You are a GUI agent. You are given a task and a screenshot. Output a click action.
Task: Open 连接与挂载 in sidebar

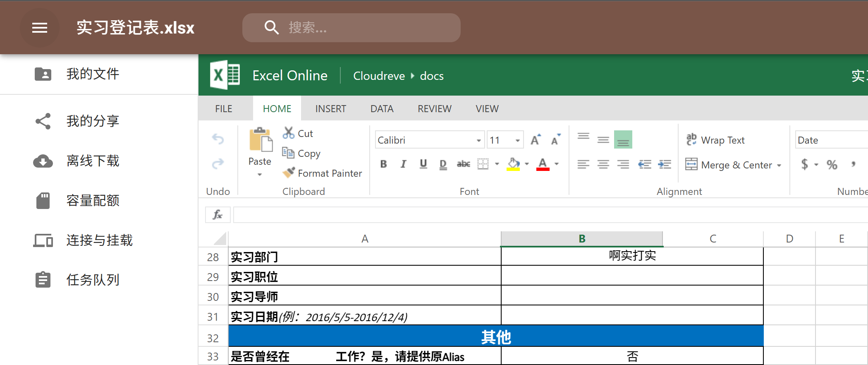click(99, 240)
